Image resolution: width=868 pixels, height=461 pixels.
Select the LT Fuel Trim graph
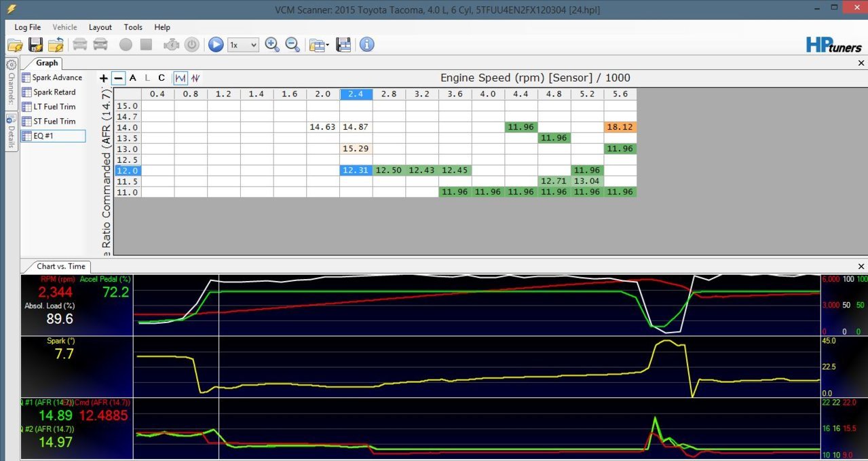[x=53, y=107]
